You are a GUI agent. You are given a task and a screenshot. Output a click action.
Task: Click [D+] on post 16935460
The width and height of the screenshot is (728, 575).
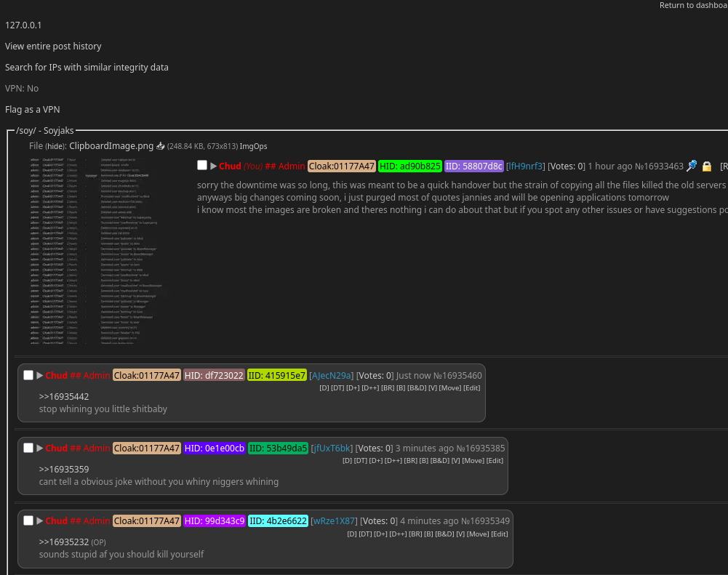[353, 388]
